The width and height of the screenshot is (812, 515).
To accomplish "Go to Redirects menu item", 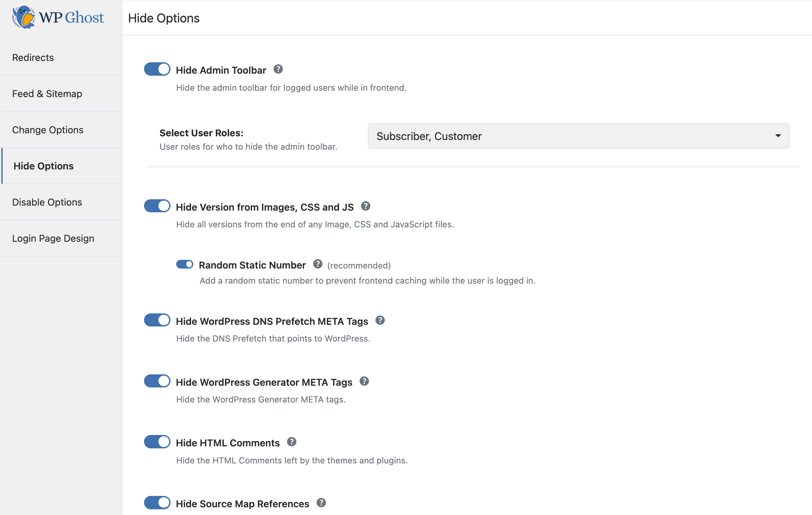I will coord(33,58).
